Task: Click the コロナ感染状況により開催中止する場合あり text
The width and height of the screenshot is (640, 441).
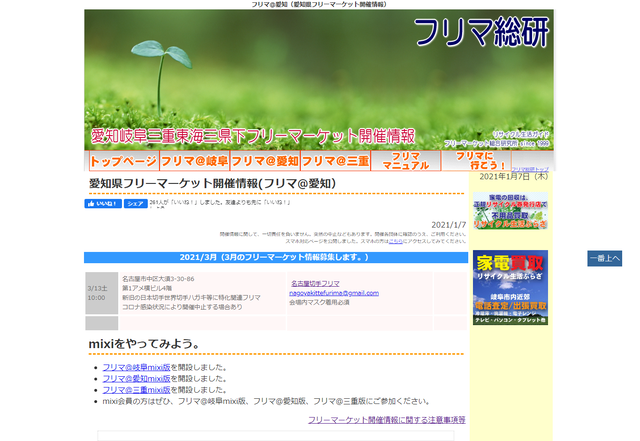Action: (x=182, y=307)
